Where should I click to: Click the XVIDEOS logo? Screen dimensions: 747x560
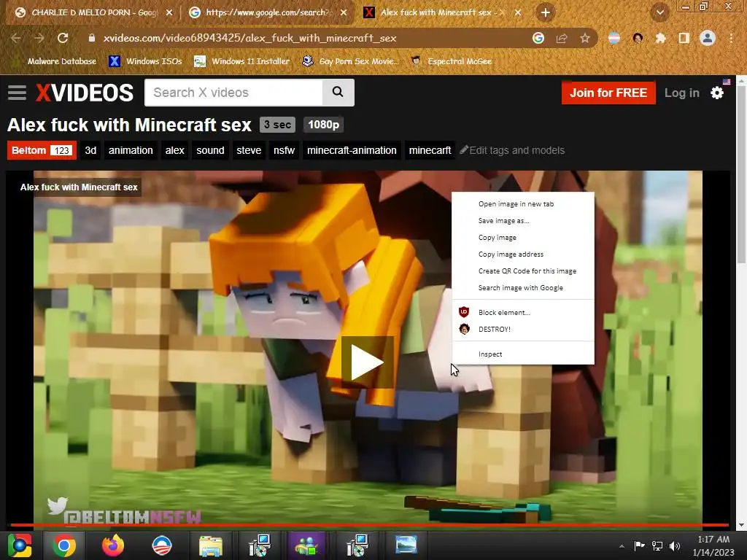[x=85, y=93]
